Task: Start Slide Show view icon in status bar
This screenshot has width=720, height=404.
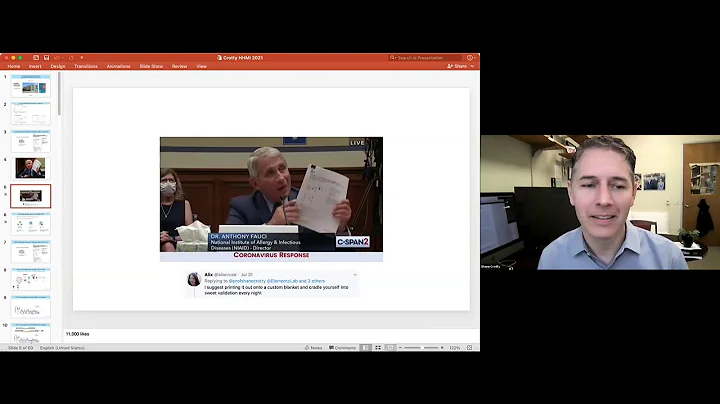Action: coord(390,348)
